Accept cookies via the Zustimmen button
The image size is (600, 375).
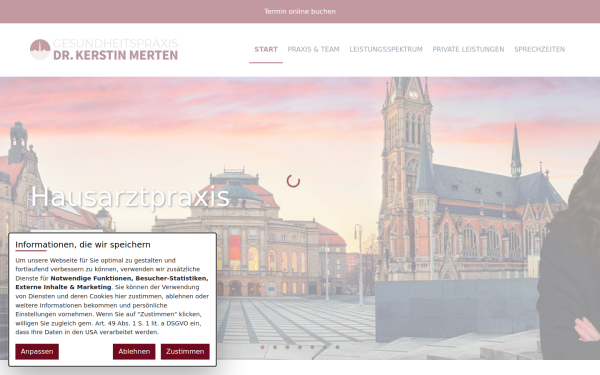tap(185, 351)
